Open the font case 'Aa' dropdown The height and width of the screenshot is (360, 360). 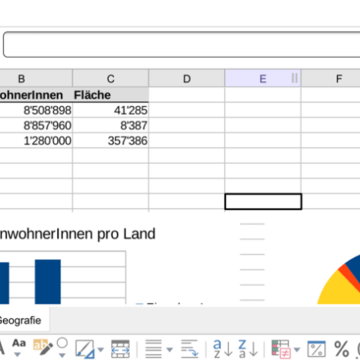19,355
